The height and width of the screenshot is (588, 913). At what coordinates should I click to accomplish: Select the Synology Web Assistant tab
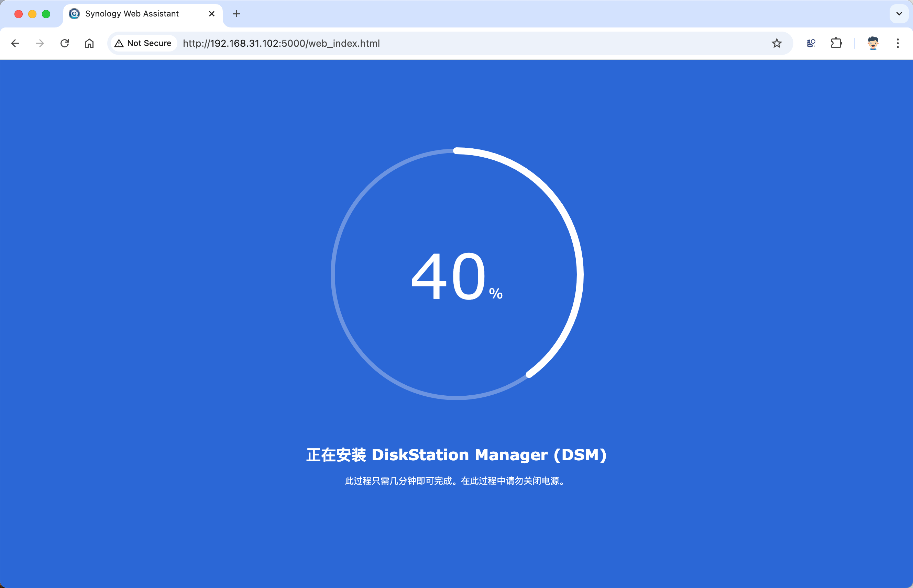(143, 14)
